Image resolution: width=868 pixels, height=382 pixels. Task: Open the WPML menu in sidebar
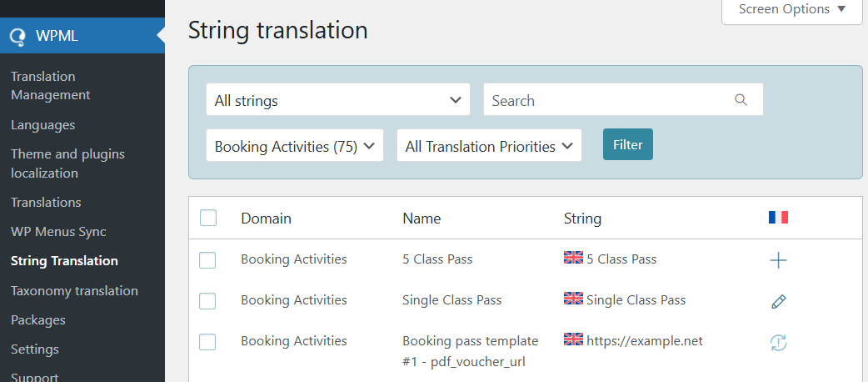coord(82,36)
